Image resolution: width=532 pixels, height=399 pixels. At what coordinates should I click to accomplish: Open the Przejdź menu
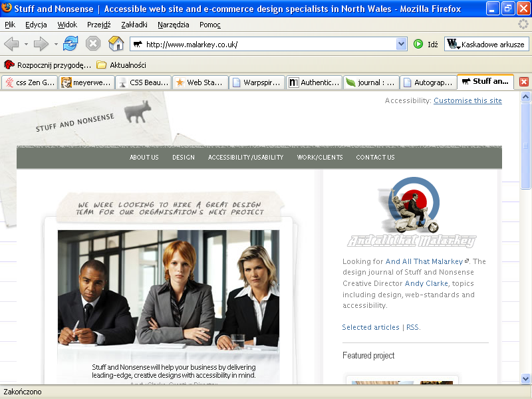pyautogui.click(x=98, y=25)
